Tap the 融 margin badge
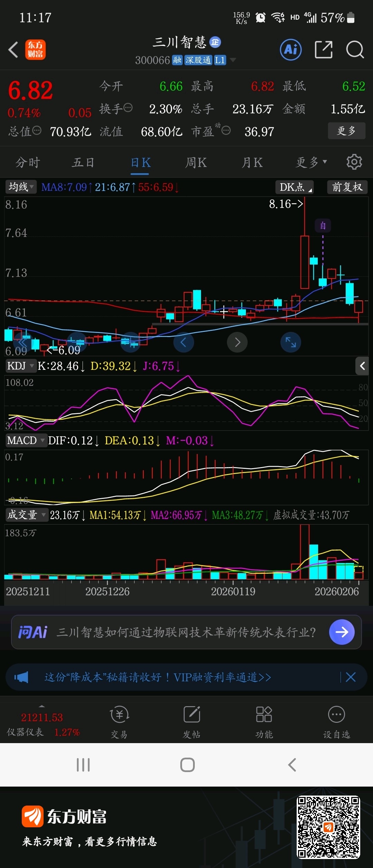This screenshot has width=373, height=868. pyautogui.click(x=177, y=60)
